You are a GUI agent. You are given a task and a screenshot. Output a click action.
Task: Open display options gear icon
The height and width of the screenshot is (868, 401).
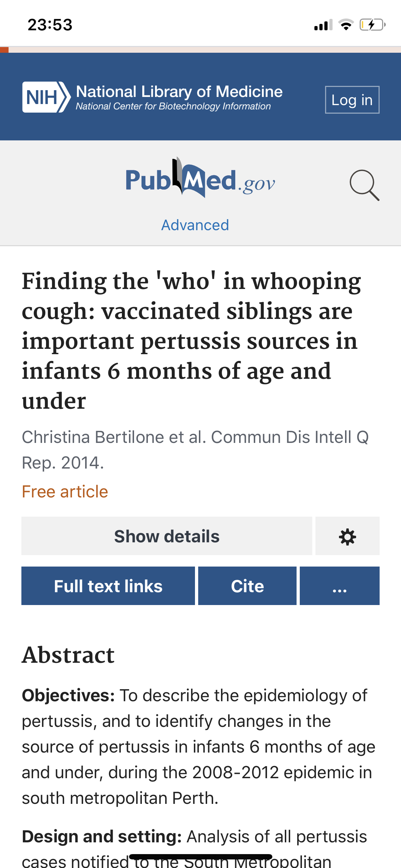tap(347, 536)
